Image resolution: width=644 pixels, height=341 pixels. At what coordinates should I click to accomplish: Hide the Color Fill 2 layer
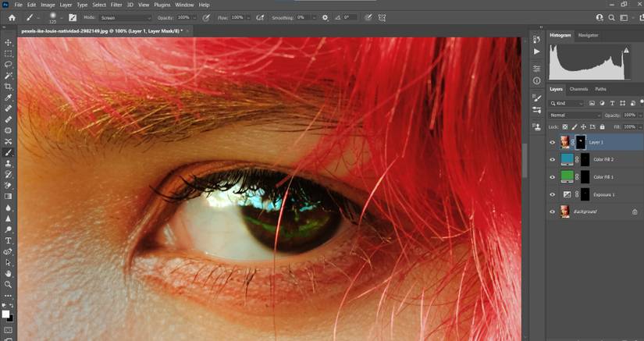[553, 160]
